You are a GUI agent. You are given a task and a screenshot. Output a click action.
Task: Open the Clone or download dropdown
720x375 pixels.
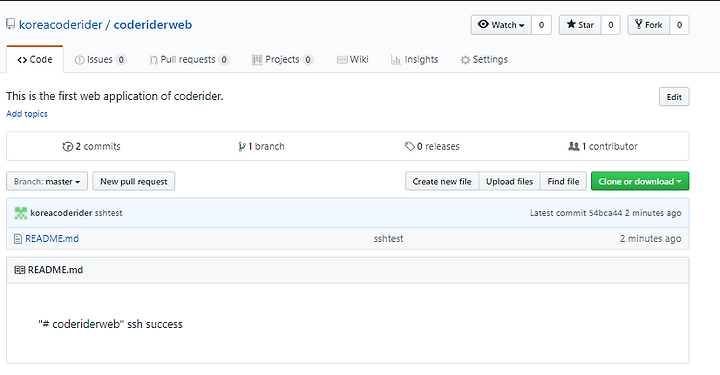click(x=640, y=181)
